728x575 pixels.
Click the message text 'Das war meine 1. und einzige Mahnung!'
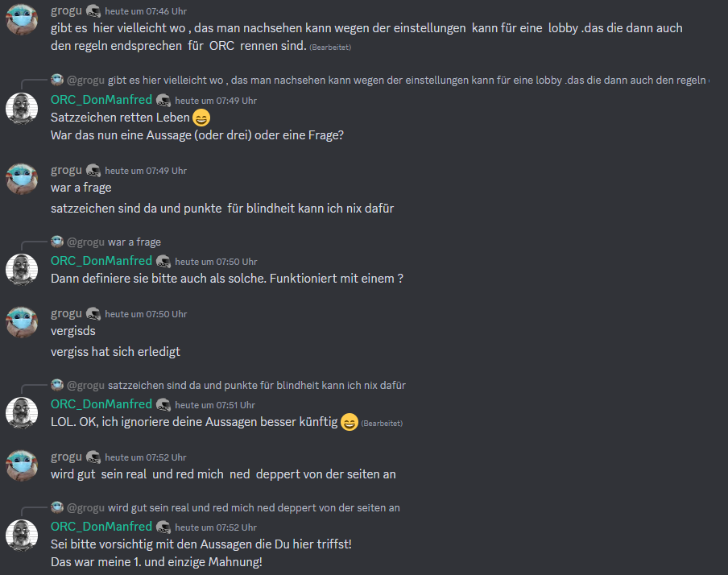[x=156, y=562]
